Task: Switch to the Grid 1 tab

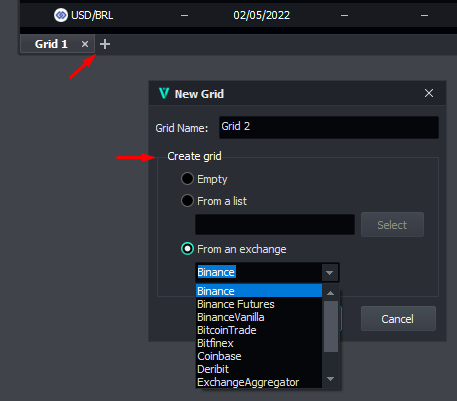Action: [51, 44]
